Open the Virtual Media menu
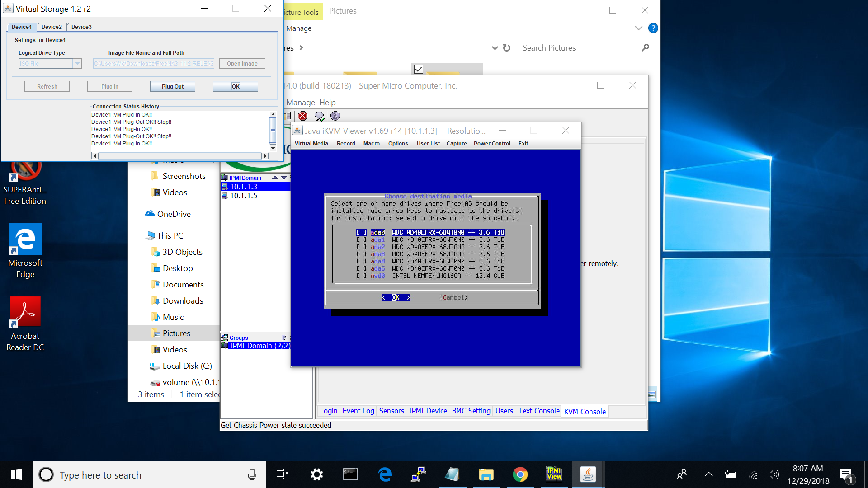868x488 pixels. [311, 144]
